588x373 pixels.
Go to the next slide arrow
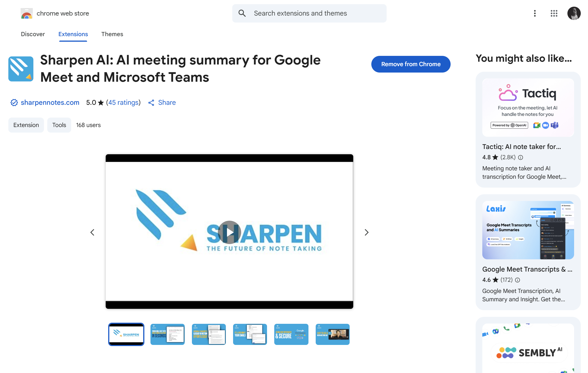[366, 232]
